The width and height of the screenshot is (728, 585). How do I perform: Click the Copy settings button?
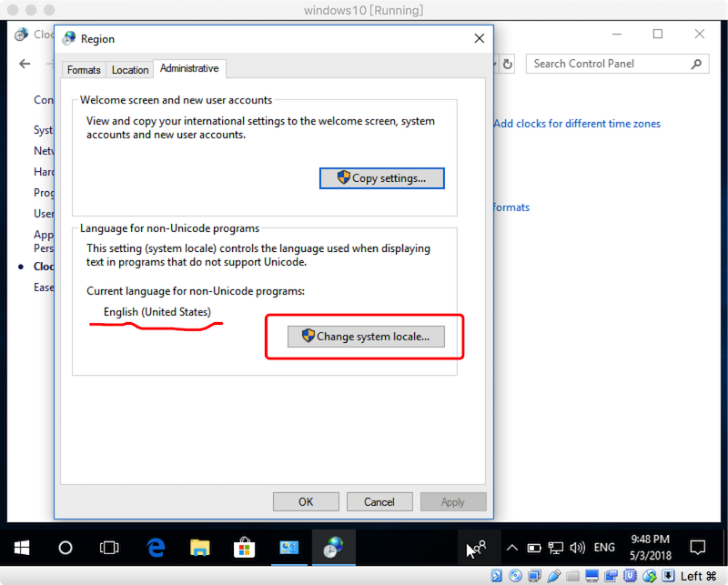(382, 178)
